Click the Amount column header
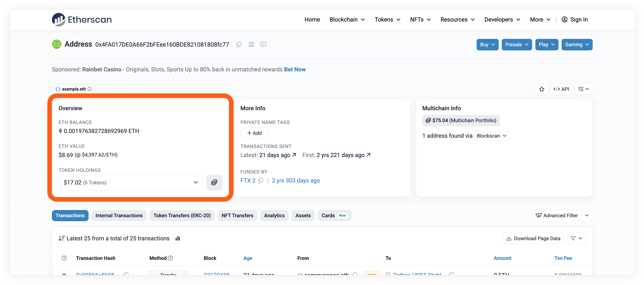The width and height of the screenshot is (644, 285). [502, 258]
